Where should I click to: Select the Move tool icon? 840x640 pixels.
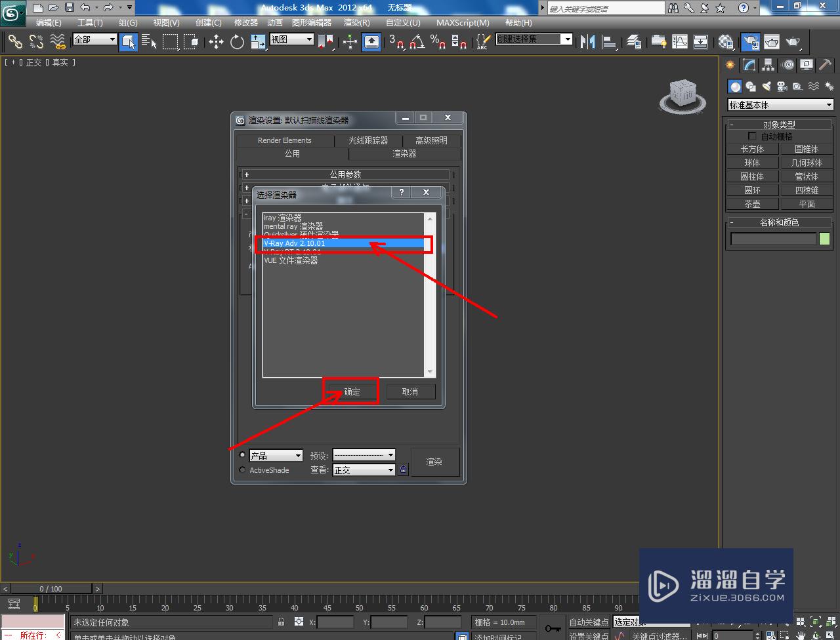click(216, 42)
